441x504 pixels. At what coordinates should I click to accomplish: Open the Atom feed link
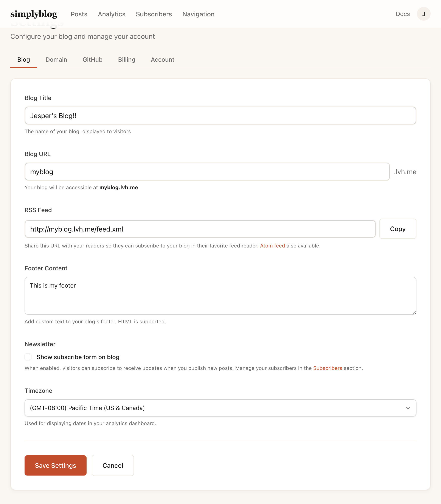point(272,246)
